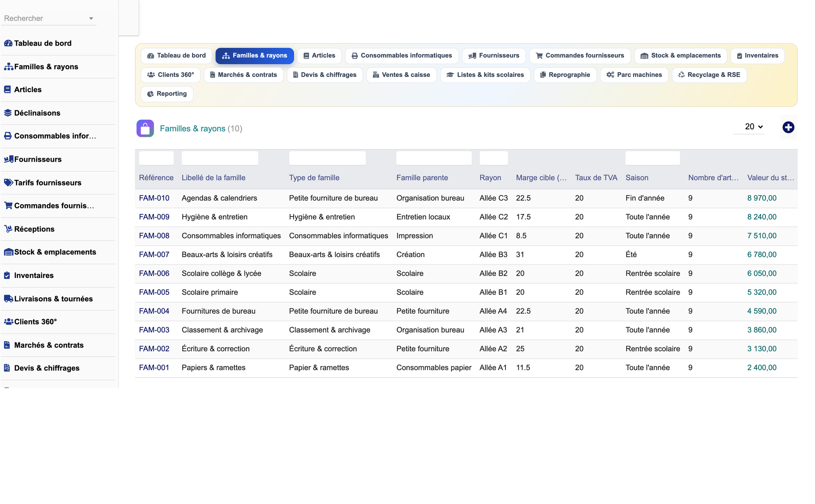This screenshot has height=504, width=815.
Task: Open the Stock & emplacements tab
Action: click(x=681, y=56)
